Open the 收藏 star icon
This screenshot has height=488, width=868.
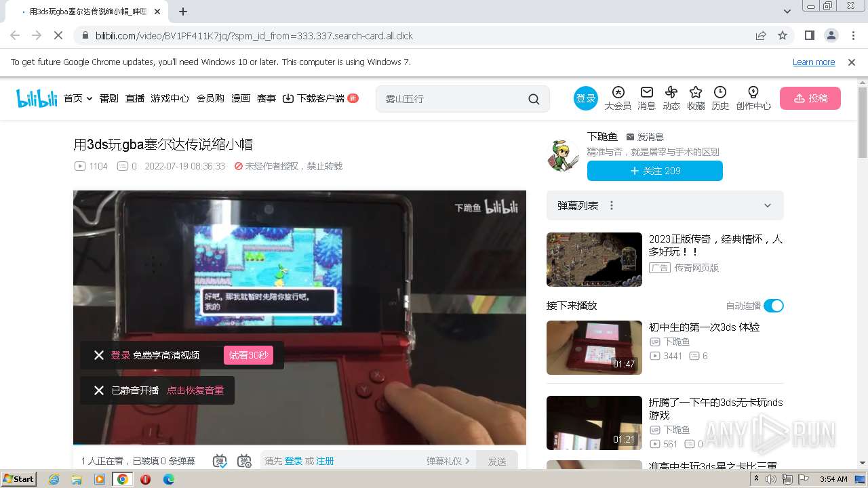pyautogui.click(x=696, y=98)
